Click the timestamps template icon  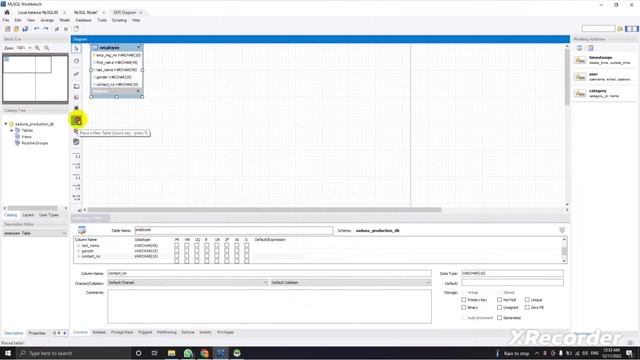click(x=580, y=60)
